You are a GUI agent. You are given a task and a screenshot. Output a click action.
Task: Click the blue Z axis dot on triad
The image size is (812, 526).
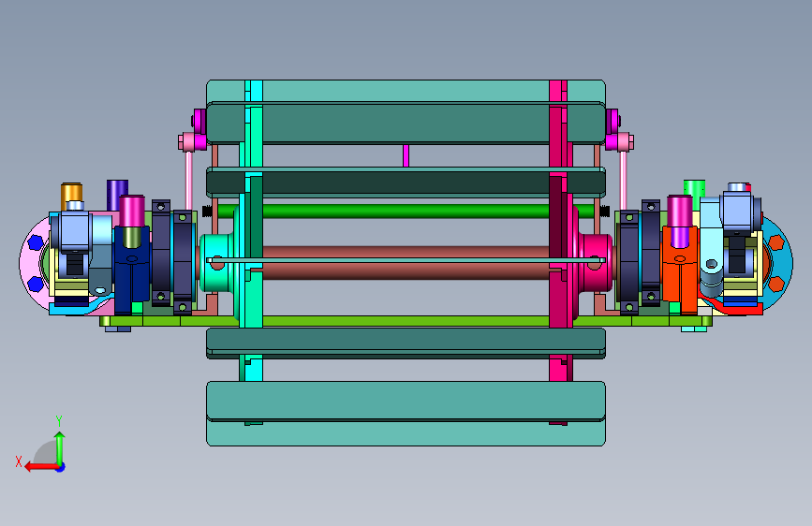tap(61, 467)
